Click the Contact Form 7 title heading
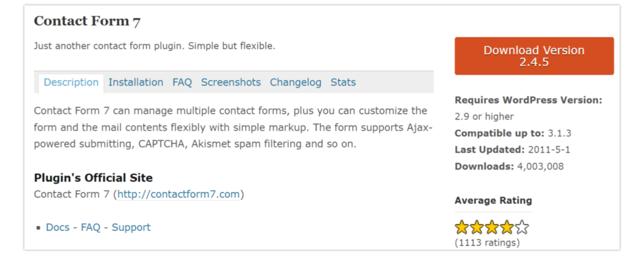 click(x=87, y=22)
